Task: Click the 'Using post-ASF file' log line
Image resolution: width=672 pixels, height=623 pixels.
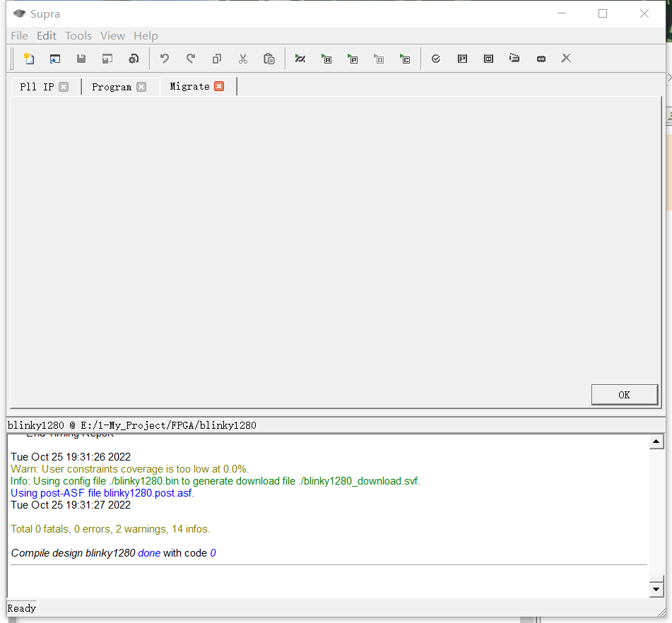Action: point(102,493)
